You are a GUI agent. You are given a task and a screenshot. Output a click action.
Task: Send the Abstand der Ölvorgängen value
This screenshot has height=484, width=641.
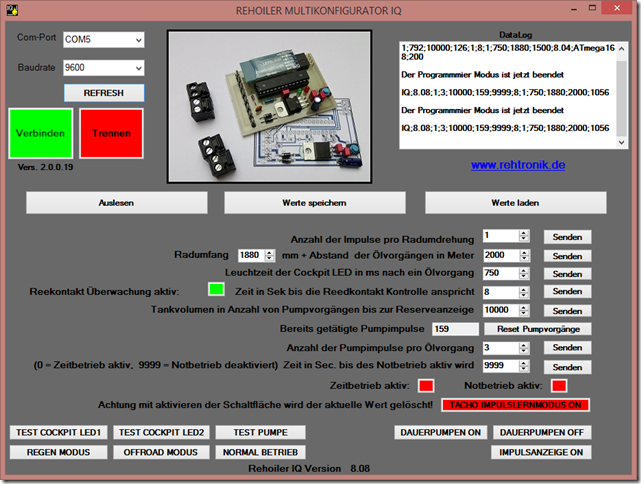click(x=567, y=256)
